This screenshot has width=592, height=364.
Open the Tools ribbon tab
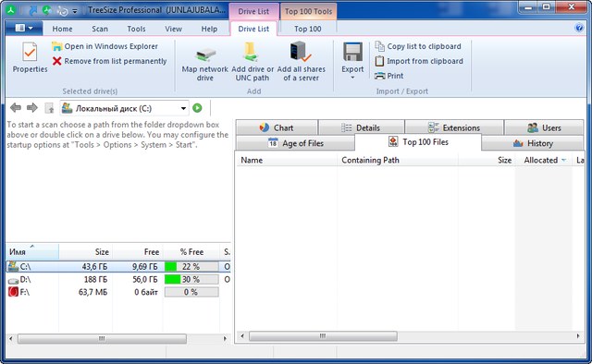[136, 29]
